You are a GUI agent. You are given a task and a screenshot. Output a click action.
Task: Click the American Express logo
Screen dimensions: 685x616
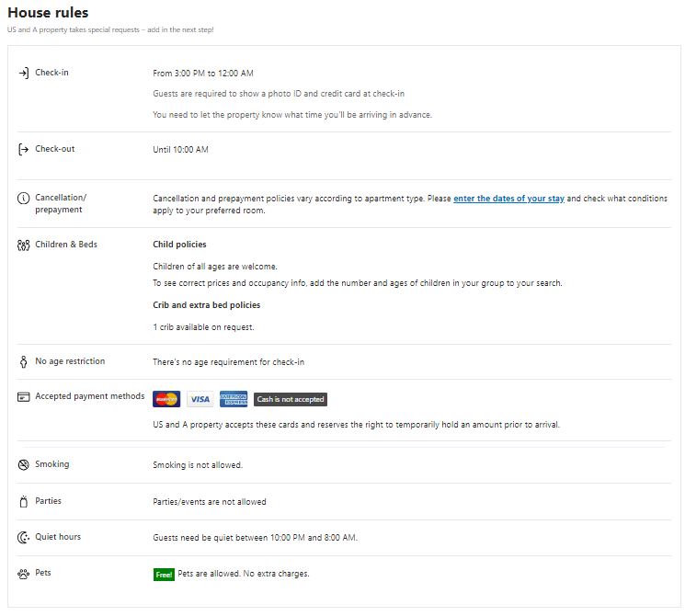tap(234, 399)
